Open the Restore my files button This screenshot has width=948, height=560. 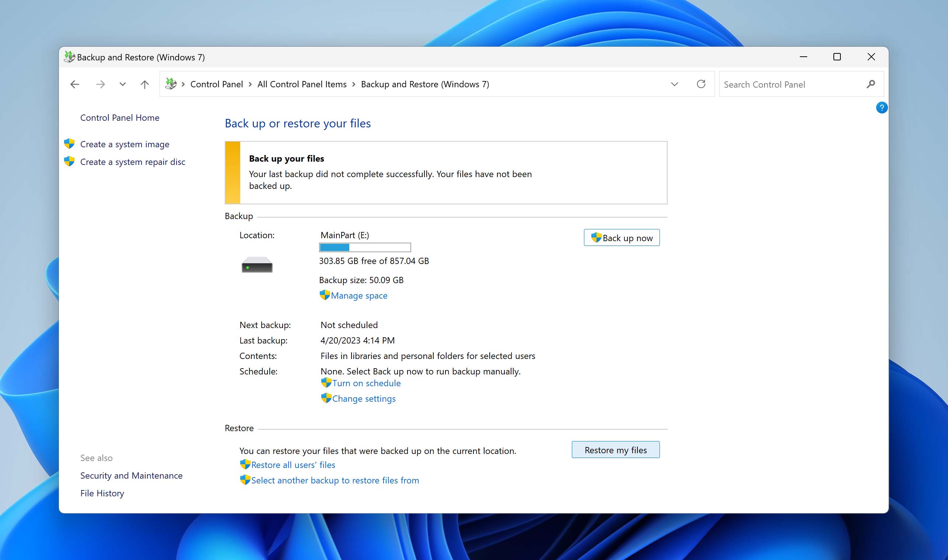click(615, 450)
